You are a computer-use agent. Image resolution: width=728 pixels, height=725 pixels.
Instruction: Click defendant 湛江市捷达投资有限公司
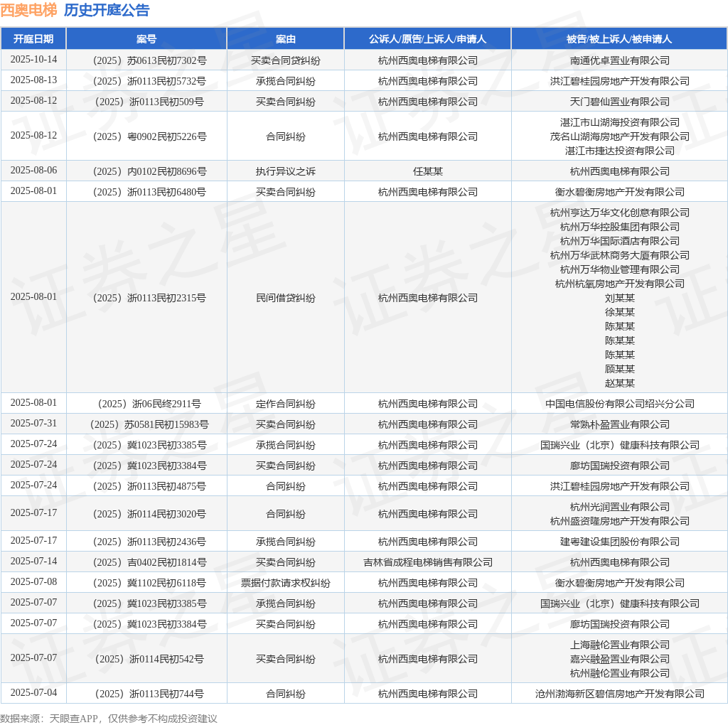(x=619, y=151)
